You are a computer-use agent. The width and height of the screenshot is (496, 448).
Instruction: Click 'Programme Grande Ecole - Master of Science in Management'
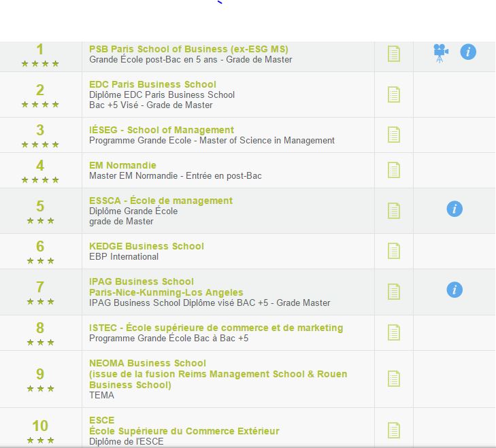click(212, 140)
